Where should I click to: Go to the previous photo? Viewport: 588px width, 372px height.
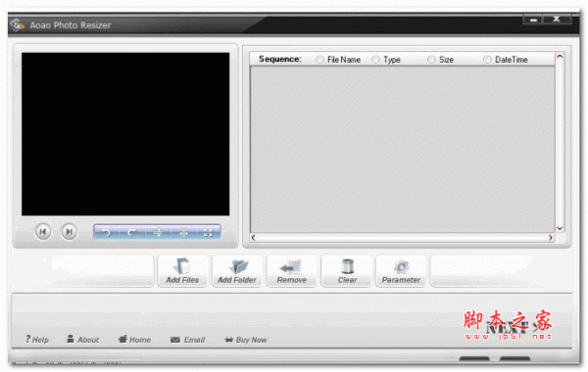point(43,232)
